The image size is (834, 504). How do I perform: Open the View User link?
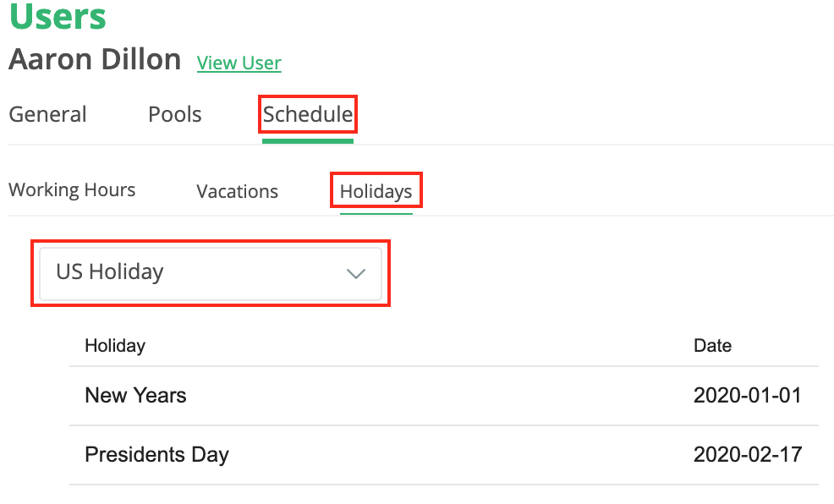coord(239,63)
